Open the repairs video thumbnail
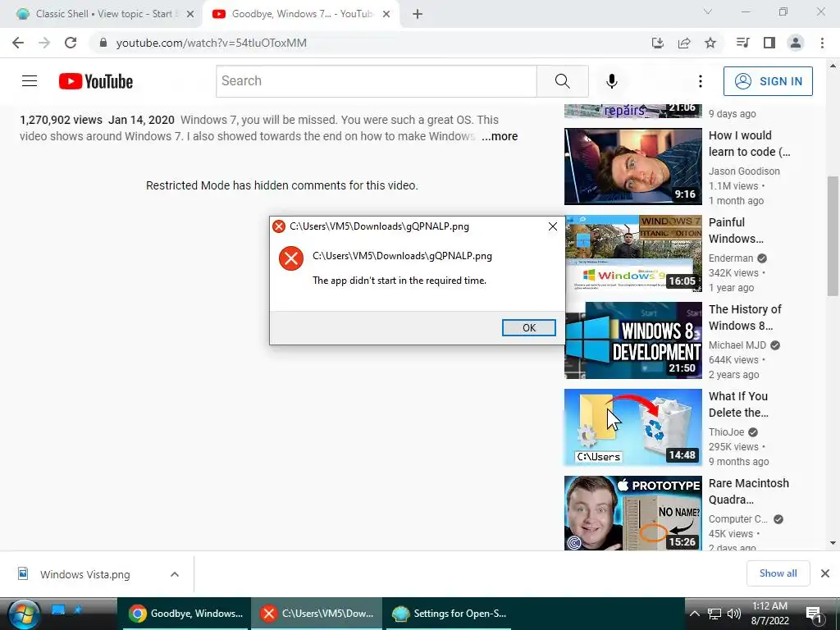This screenshot has width=840, height=630. (x=632, y=111)
